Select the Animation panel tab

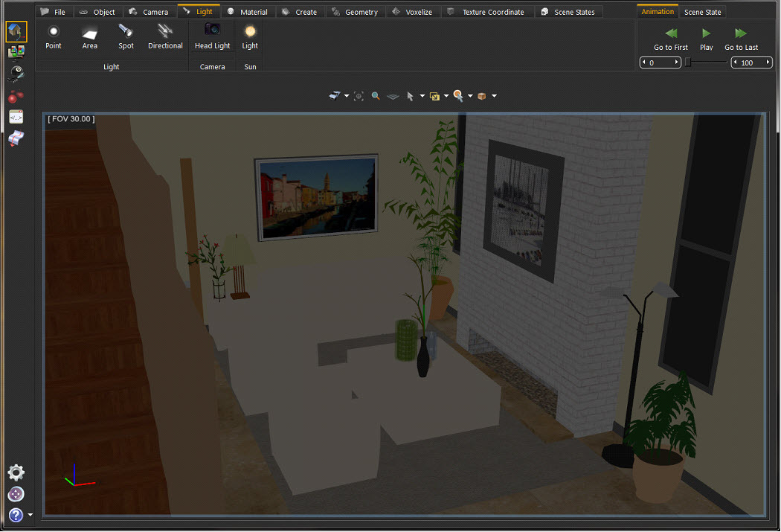[x=658, y=11]
